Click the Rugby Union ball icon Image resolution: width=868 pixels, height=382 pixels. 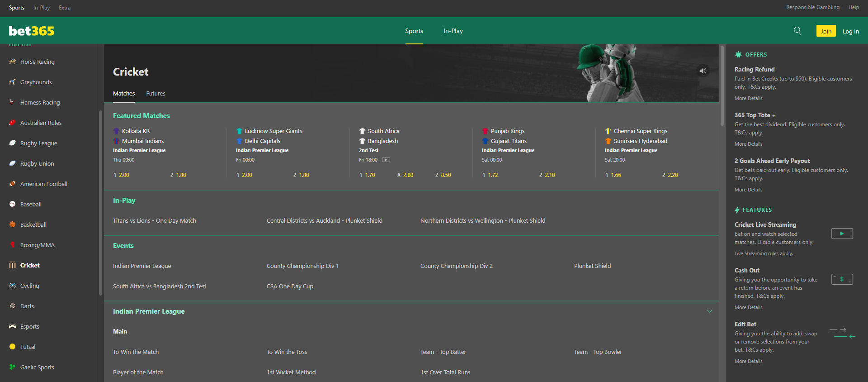(12, 163)
